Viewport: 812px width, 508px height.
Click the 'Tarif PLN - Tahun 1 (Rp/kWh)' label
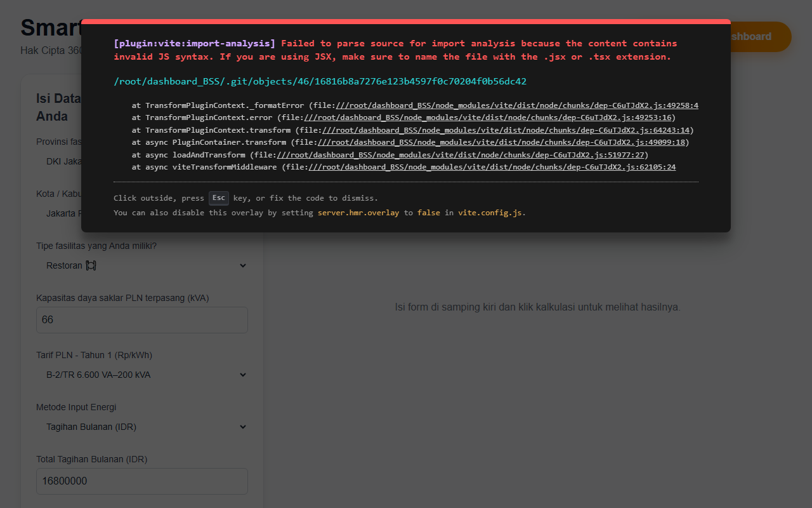(94, 355)
